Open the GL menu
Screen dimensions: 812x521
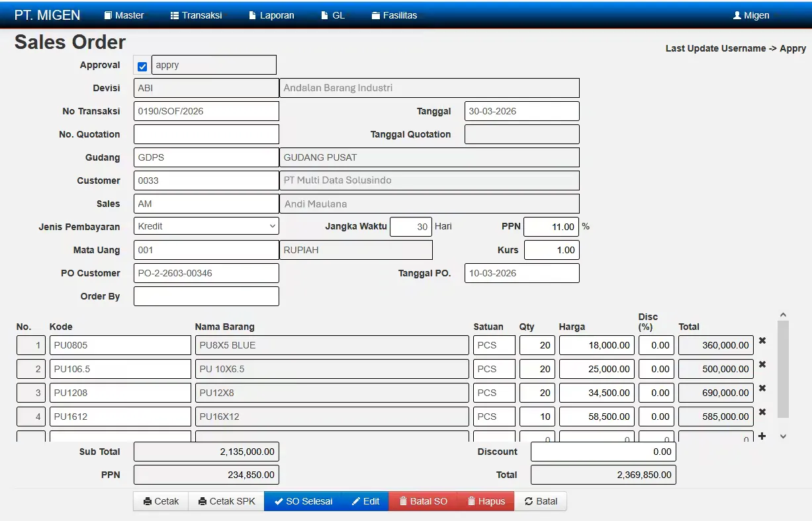[333, 15]
